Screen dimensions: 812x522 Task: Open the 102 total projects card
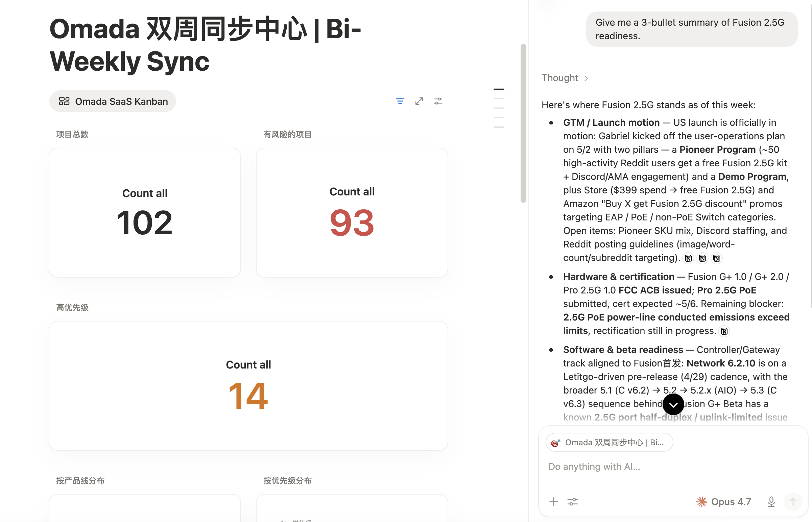[x=145, y=213]
